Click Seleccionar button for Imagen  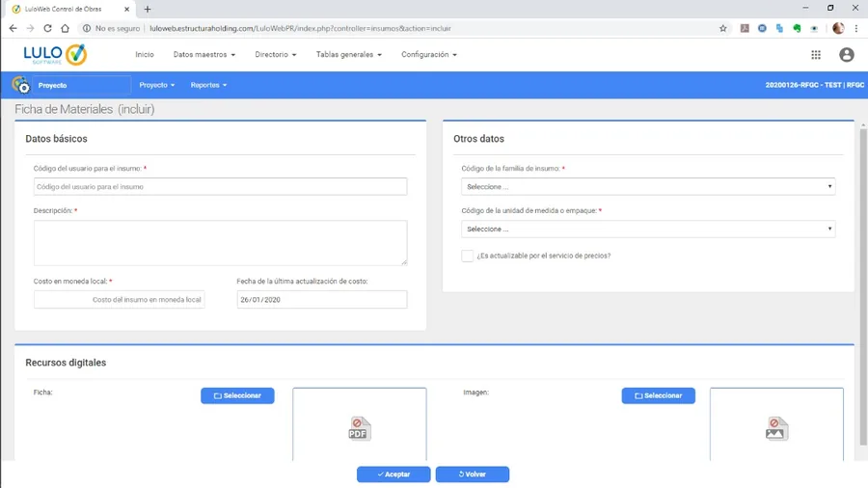point(658,395)
